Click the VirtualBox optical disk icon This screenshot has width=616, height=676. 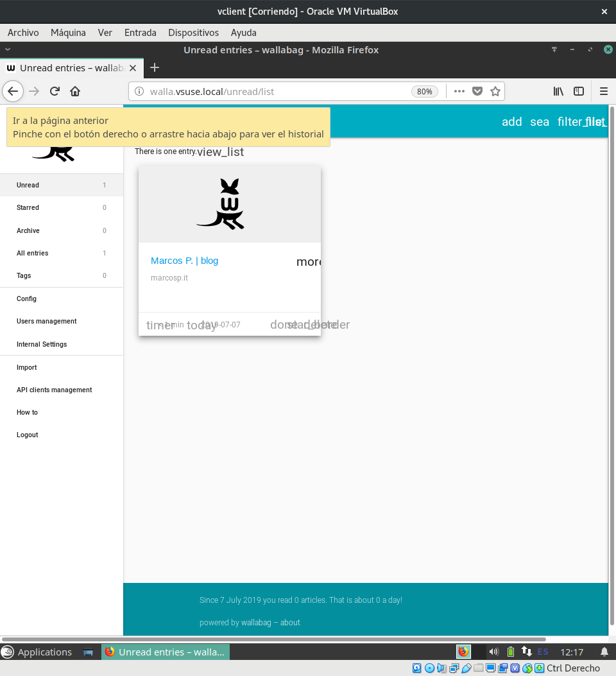click(429, 668)
